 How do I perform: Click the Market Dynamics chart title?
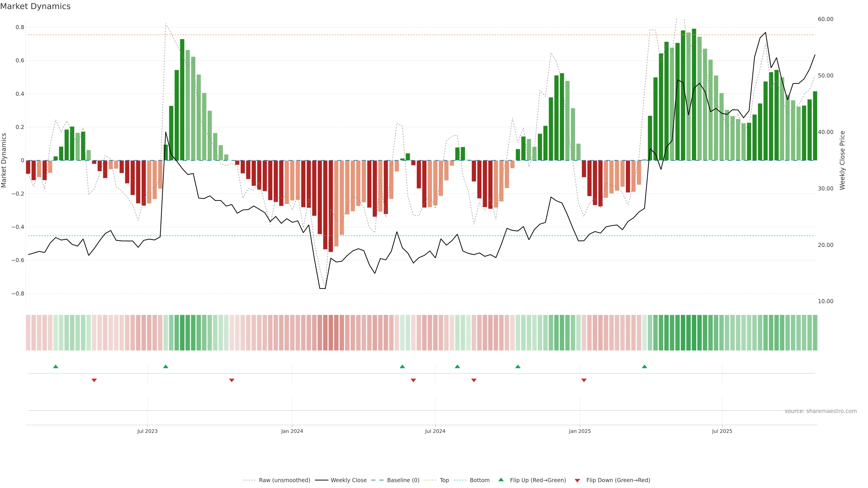[35, 6]
